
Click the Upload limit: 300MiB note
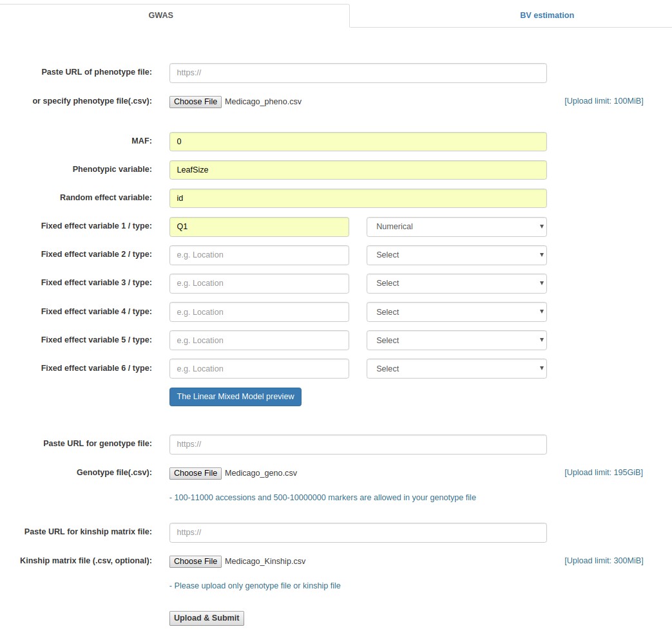click(604, 561)
